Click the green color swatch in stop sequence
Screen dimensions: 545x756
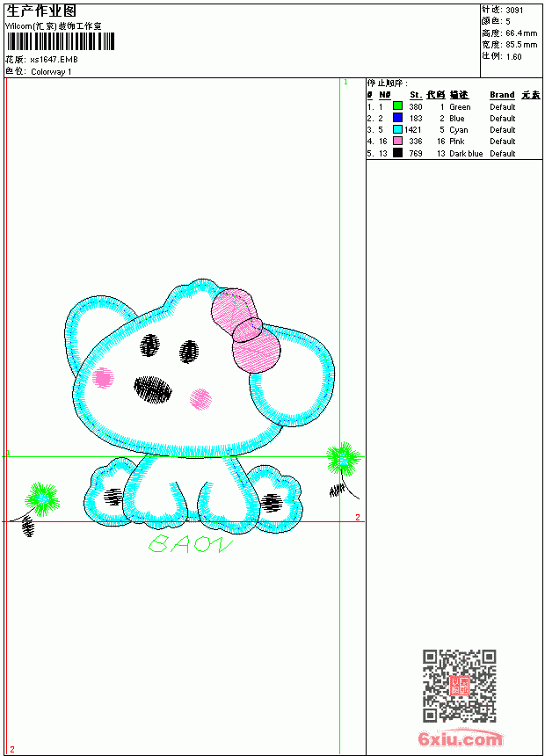[x=397, y=106]
